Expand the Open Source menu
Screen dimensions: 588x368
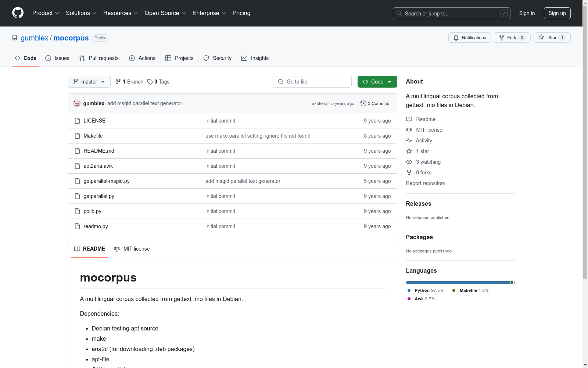click(x=165, y=13)
